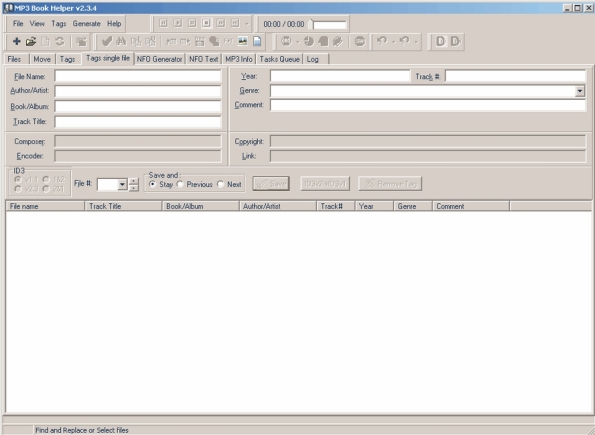This screenshot has height=435, width=595.
Task: Select the Previous radio button
Action: click(180, 184)
